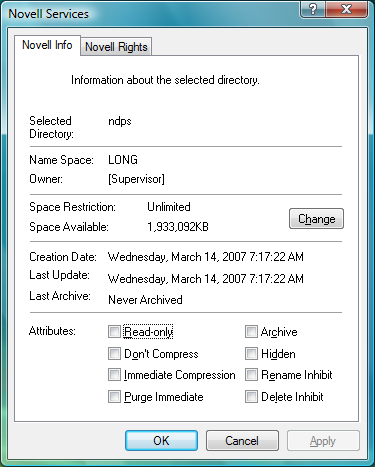This screenshot has width=375, height=467.
Task: Mark the directory as Hidden
Action: [251, 353]
